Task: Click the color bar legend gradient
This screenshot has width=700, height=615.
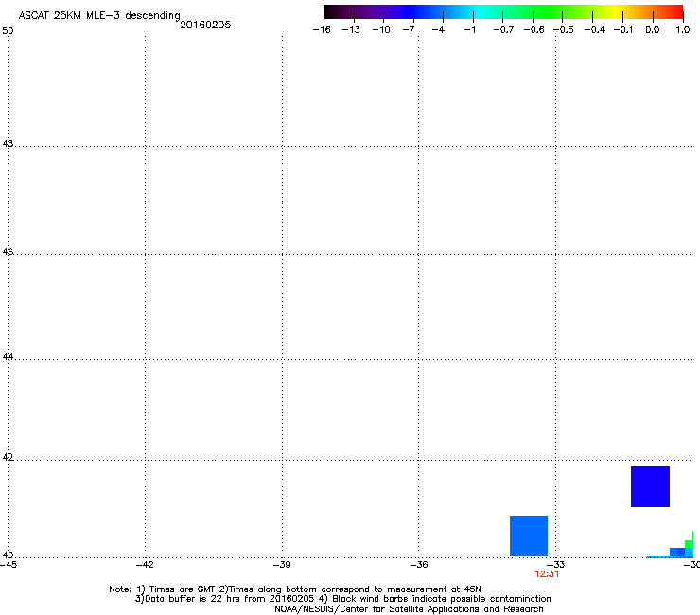Action: pos(503,12)
